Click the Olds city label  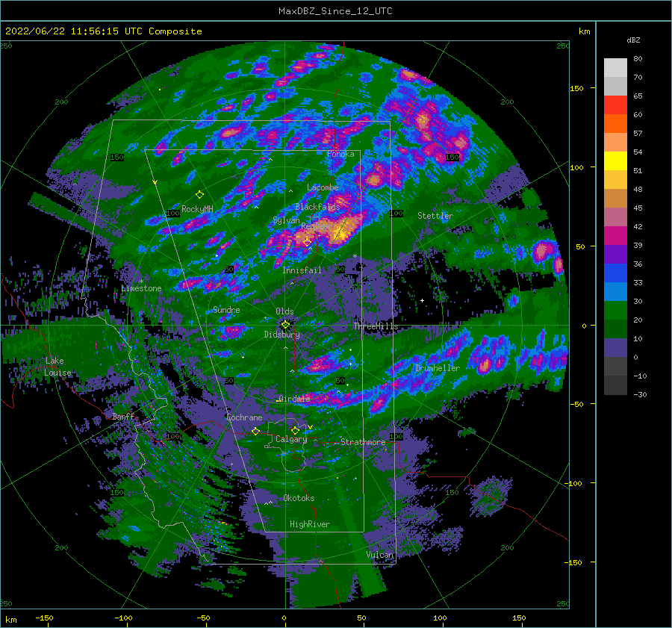[284, 311]
